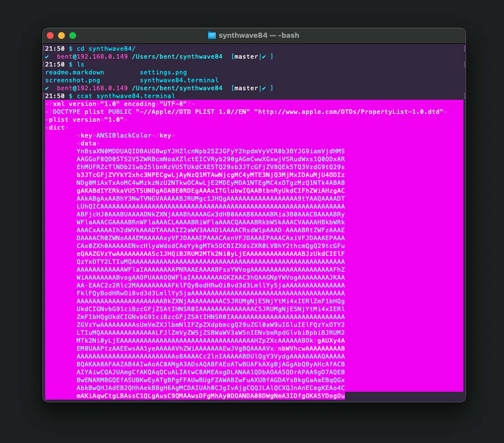Viewport: 504px width, 443px height.
Task: Click the data line starting 'YnBsaXN0MDDUAQID'
Action: coord(210,151)
